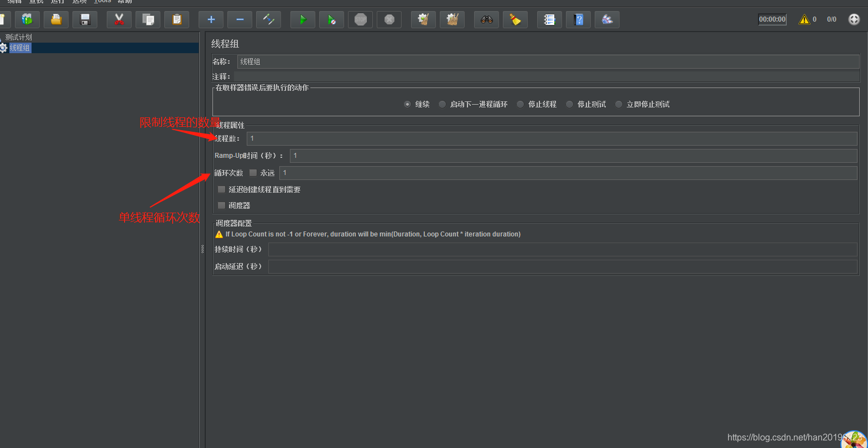
Task: Click the 注释 comment input field
Action: click(x=547, y=76)
